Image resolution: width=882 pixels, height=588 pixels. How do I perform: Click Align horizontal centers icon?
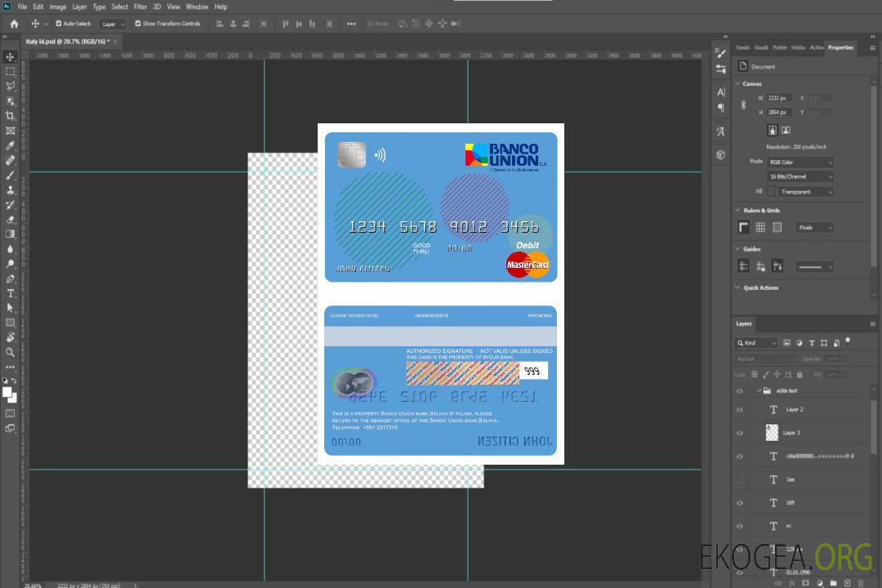pos(233,24)
